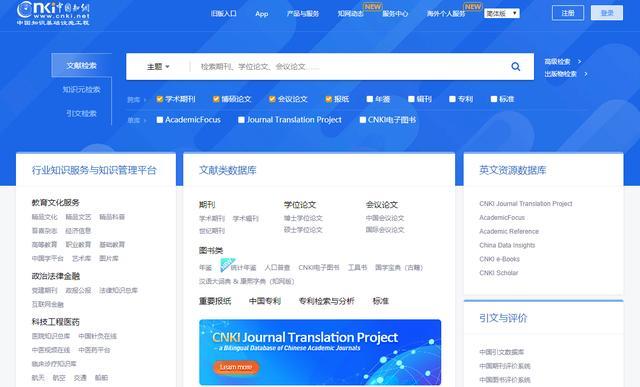Image resolution: width=640 pixels, height=387 pixels.
Task: Click the 行业知识服务与知识管理平台 heading
Action: click(94, 170)
